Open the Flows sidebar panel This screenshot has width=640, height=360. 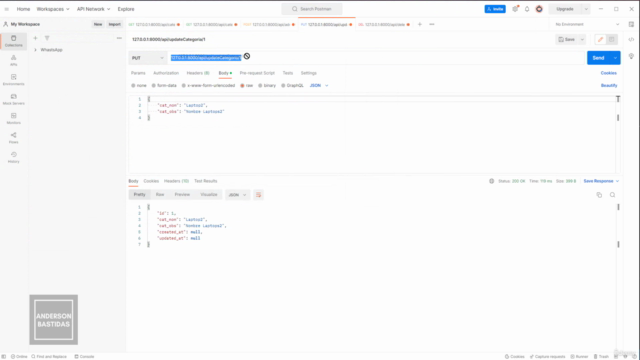(x=13, y=138)
